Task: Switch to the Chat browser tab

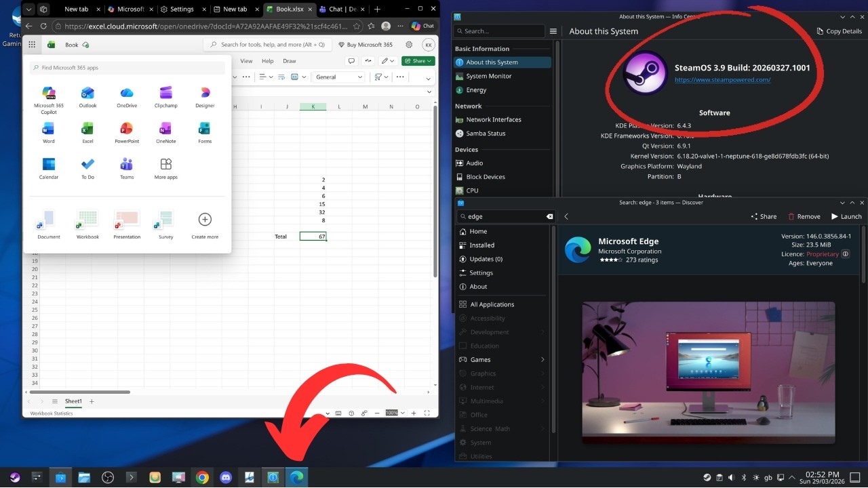Action: (342, 9)
